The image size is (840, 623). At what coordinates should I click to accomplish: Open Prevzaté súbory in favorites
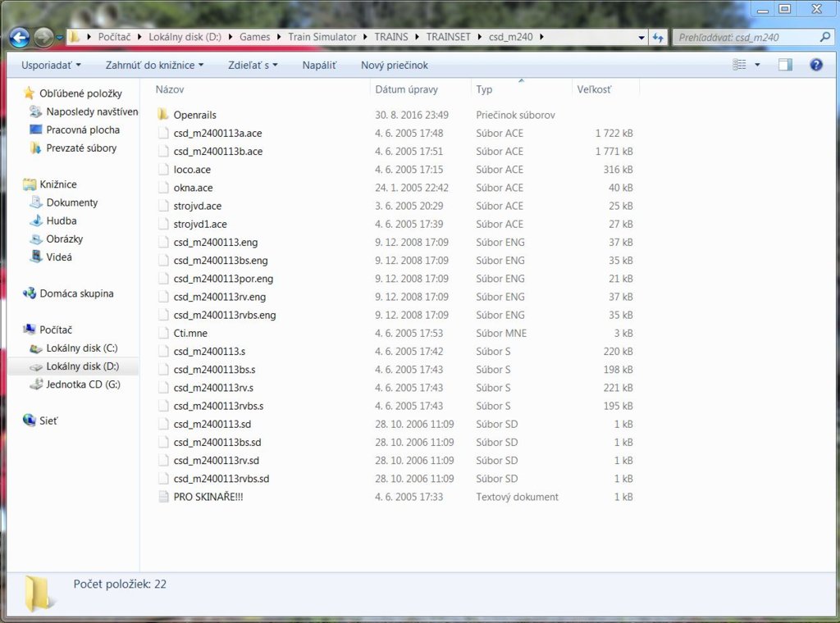click(80, 148)
